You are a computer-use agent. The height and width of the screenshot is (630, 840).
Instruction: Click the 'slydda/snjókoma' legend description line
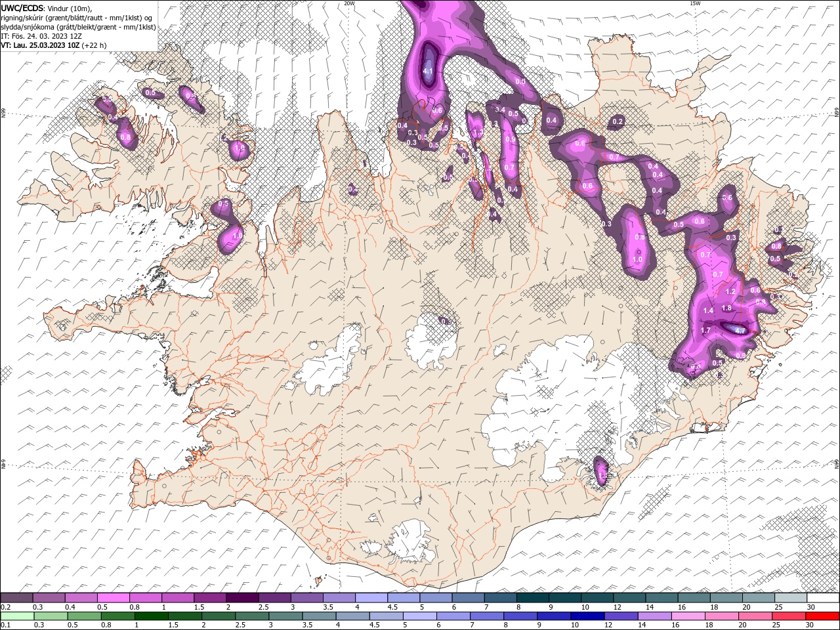[x=78, y=27]
